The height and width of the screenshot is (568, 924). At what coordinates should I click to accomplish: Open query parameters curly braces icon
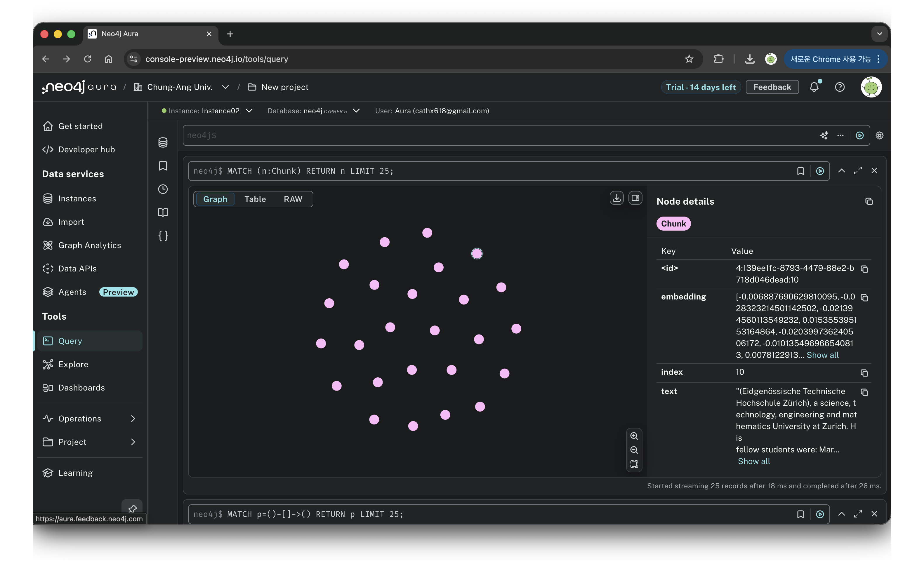(163, 236)
